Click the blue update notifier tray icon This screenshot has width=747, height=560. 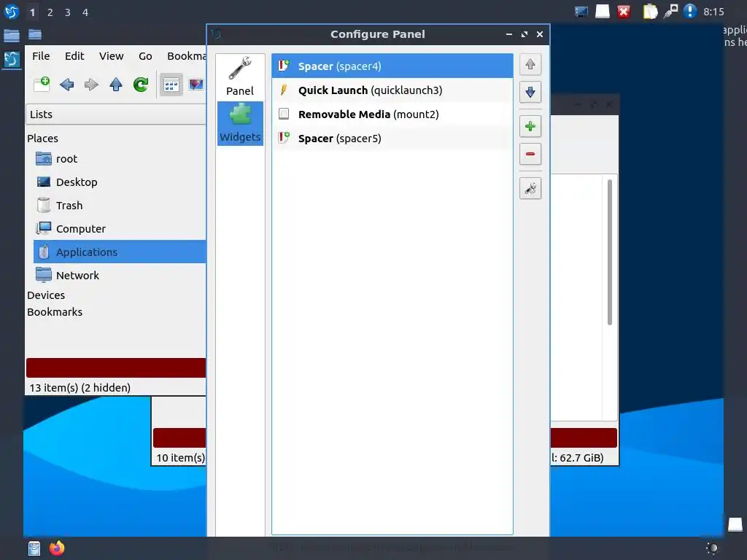(690, 12)
